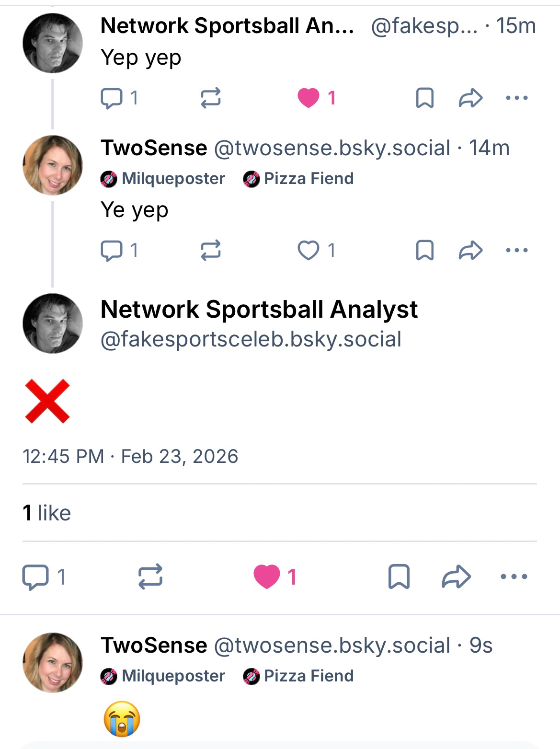
Task: View who liked via "1 like"
Action: pyautogui.click(x=47, y=513)
